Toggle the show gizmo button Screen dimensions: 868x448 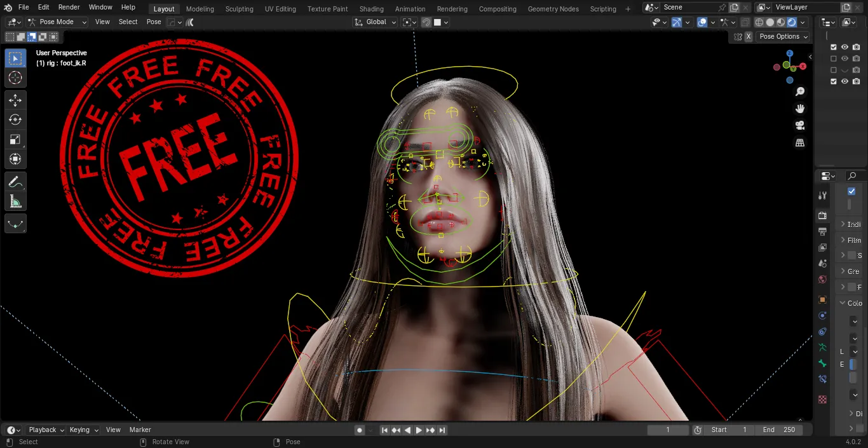click(677, 22)
